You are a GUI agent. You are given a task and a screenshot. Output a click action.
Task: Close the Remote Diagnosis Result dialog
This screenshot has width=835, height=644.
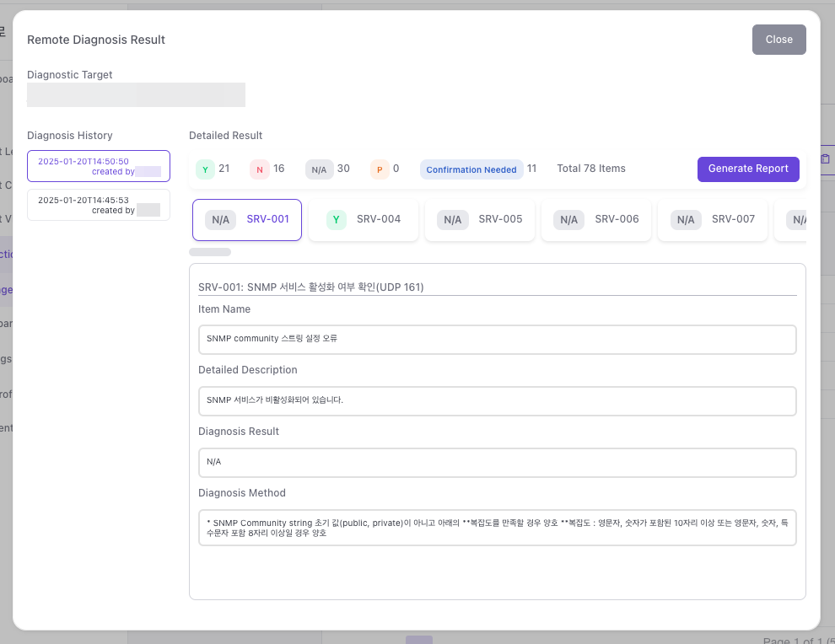pyautogui.click(x=778, y=40)
